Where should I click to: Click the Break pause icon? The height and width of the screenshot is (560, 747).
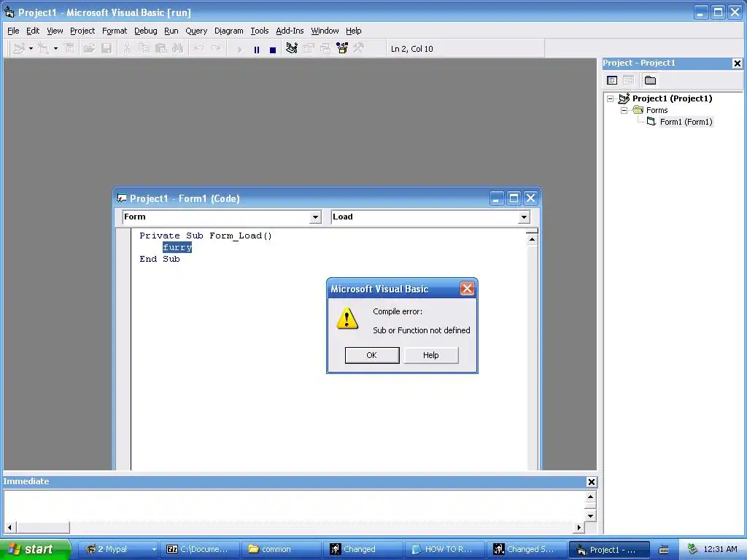click(x=257, y=50)
